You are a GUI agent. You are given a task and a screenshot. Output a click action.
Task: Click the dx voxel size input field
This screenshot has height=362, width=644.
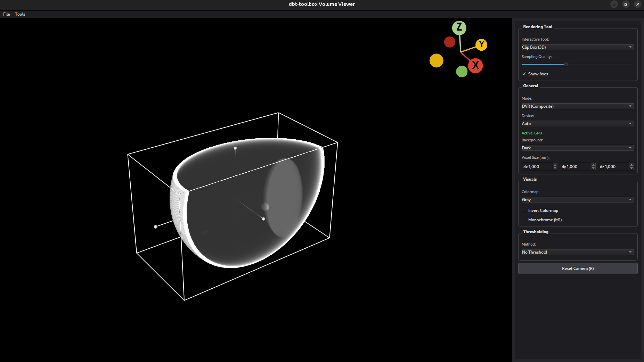[x=537, y=166]
